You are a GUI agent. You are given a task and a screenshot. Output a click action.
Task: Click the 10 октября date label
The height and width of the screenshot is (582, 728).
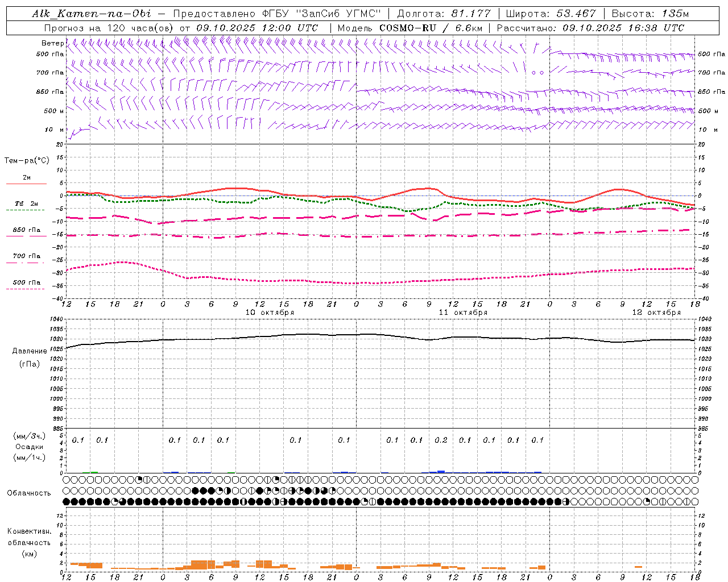click(270, 313)
